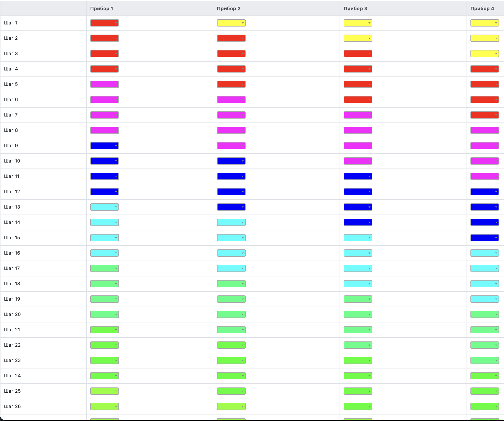Open the Шаг 18 Прибор 3 cyan dropdown

pos(358,284)
